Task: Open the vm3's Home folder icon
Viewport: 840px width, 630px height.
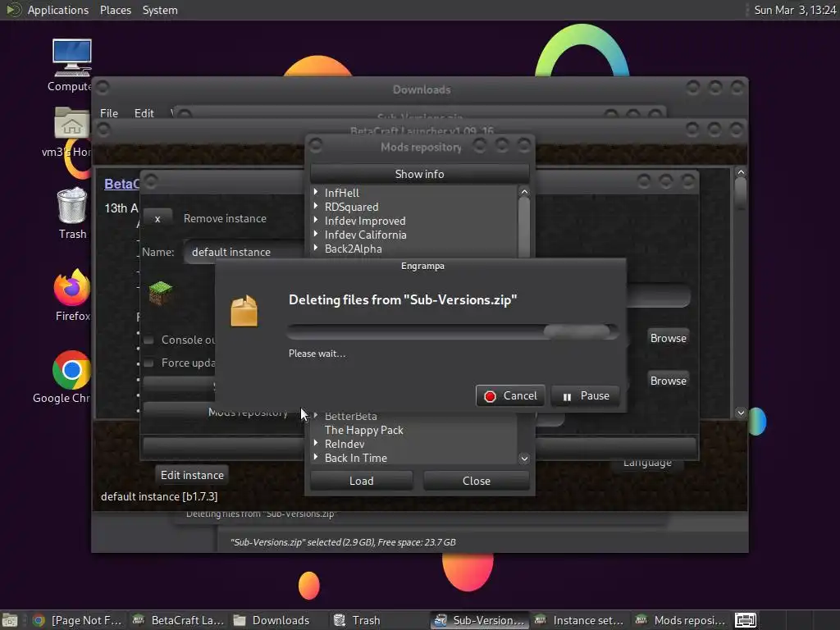Action: pos(72,123)
